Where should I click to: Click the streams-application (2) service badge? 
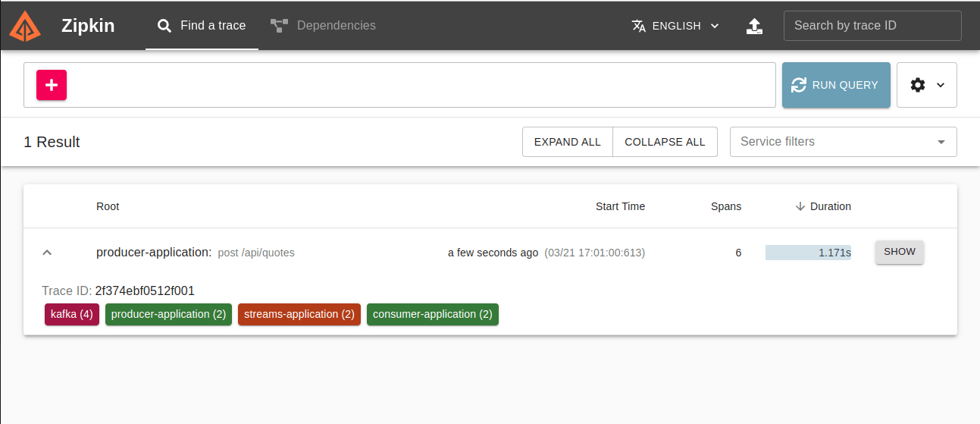(299, 314)
